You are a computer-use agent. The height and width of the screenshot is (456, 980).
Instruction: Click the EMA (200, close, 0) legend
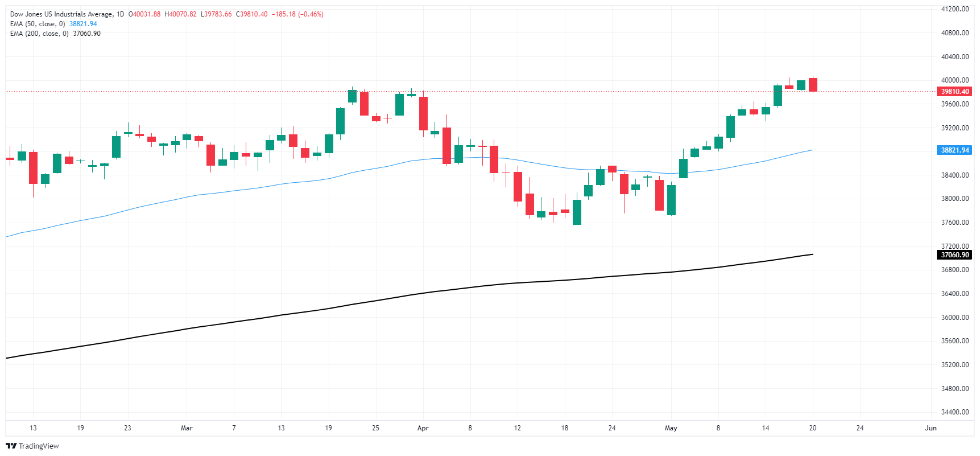[x=39, y=34]
